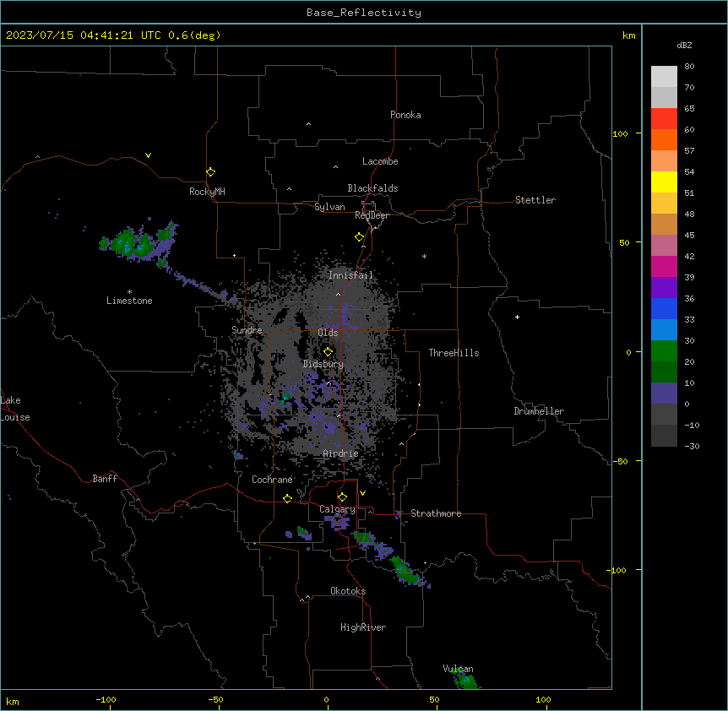Screen dimensions: 728x711
Task: Select the slate purple 0-10 dBZ legend swatch
Action: point(664,393)
